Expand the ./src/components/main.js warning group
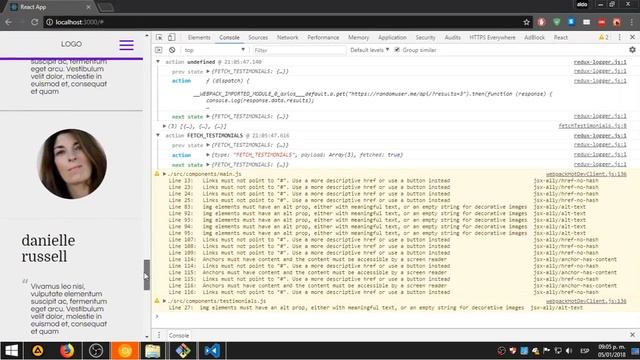 (x=164, y=174)
